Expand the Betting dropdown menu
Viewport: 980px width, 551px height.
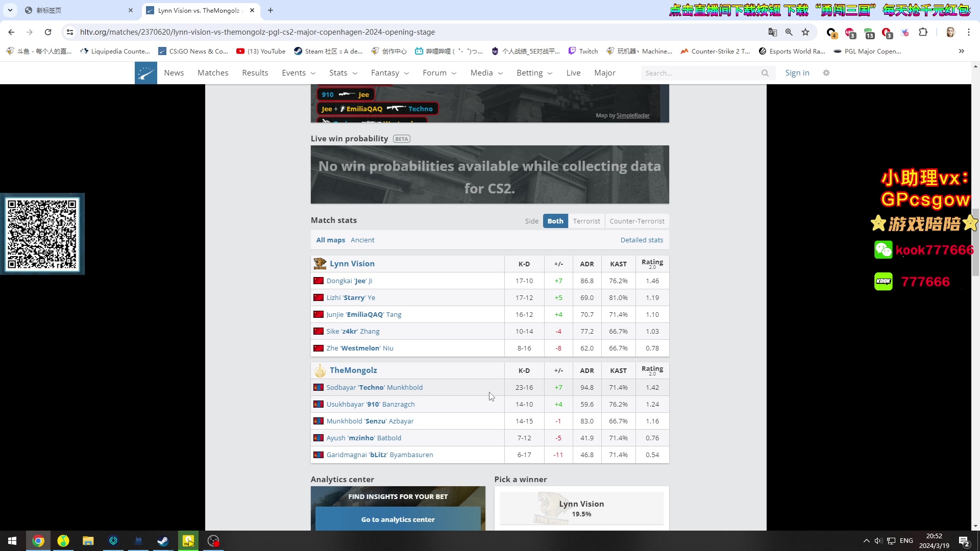pyautogui.click(x=534, y=73)
